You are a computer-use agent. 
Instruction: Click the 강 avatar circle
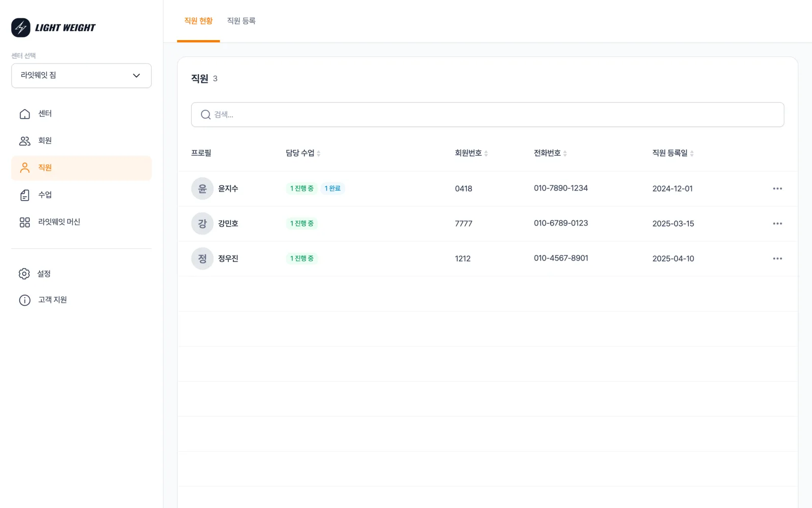[x=202, y=224]
